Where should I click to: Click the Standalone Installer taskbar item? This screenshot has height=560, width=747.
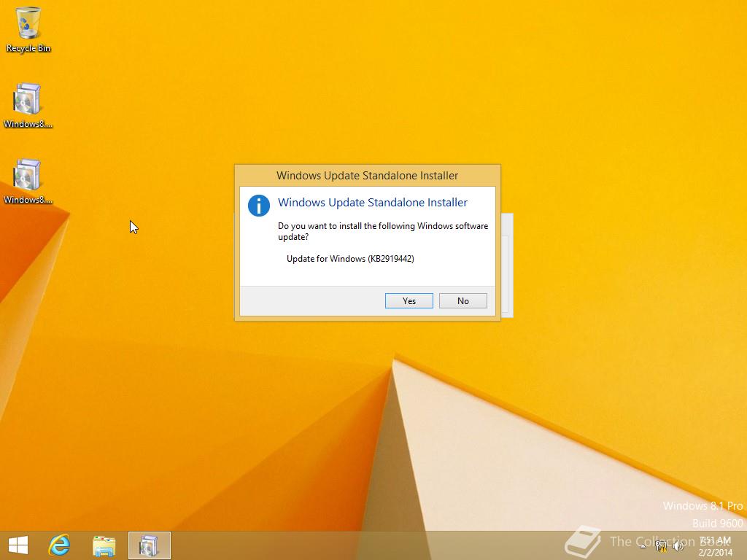149,545
